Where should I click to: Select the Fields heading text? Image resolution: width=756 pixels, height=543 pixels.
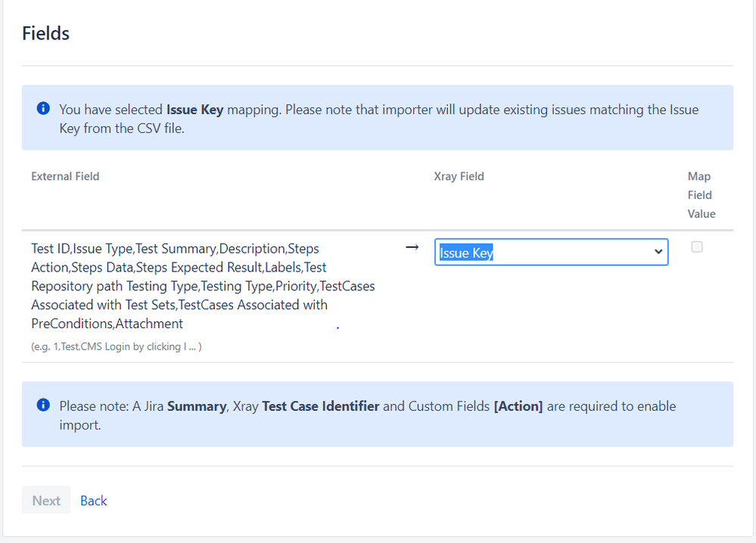click(x=46, y=33)
